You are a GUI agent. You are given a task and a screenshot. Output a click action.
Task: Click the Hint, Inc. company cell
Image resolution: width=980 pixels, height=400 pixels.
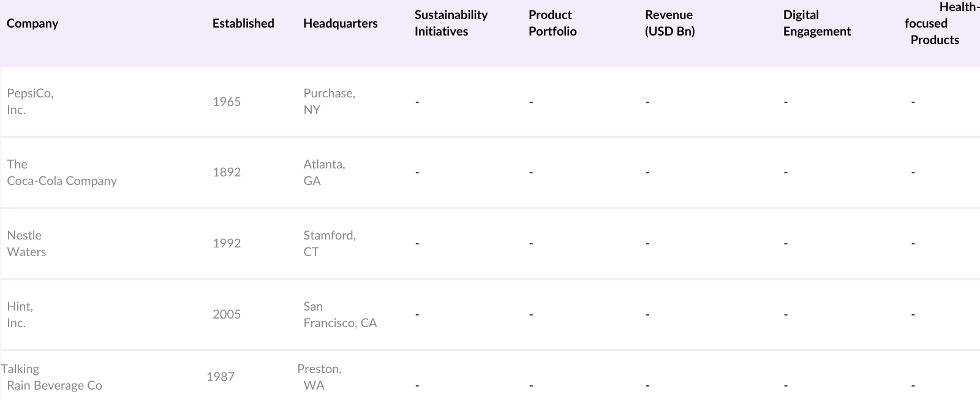(x=20, y=315)
